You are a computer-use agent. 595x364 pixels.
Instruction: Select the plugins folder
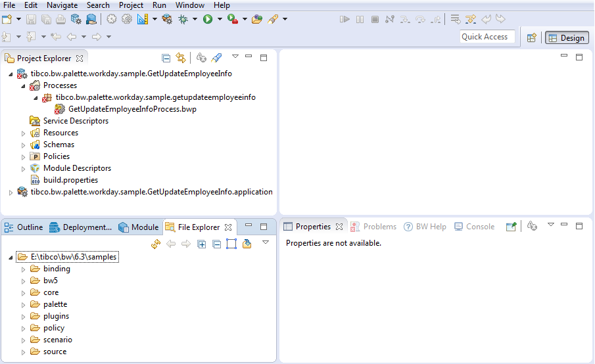[56, 316]
